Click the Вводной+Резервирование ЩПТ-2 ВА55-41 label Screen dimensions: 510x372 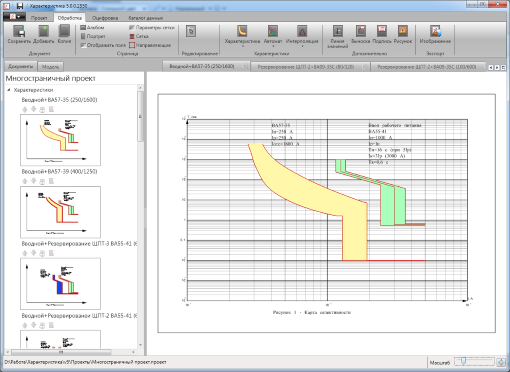(x=79, y=316)
